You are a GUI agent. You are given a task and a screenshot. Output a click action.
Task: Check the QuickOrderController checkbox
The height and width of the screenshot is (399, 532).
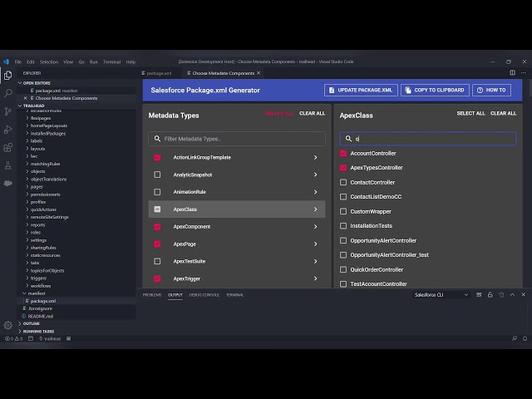[x=343, y=269]
